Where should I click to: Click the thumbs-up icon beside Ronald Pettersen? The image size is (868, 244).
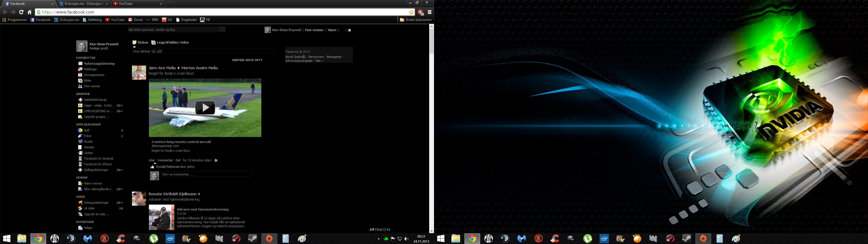pyautogui.click(x=152, y=167)
